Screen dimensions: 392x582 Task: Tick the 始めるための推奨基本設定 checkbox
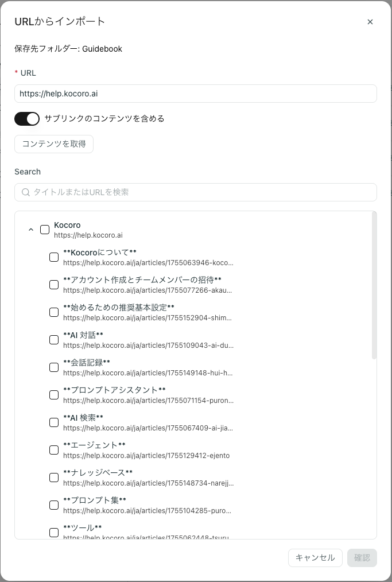(54, 312)
